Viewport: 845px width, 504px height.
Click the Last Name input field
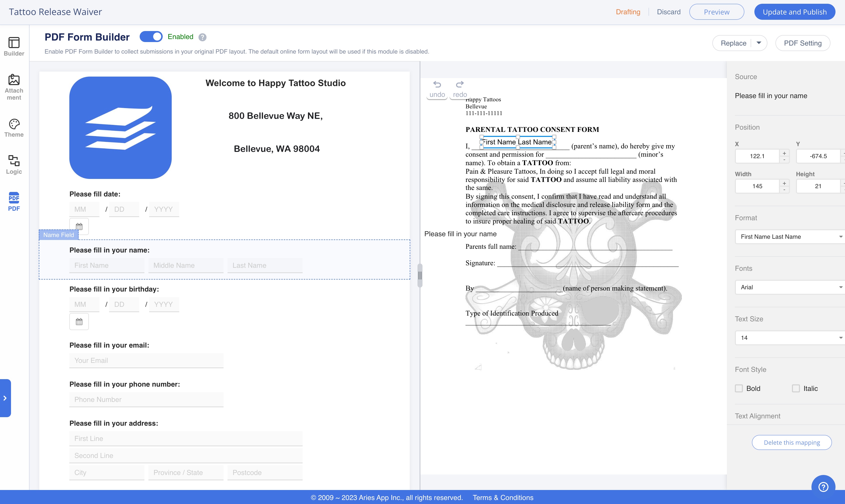click(265, 266)
